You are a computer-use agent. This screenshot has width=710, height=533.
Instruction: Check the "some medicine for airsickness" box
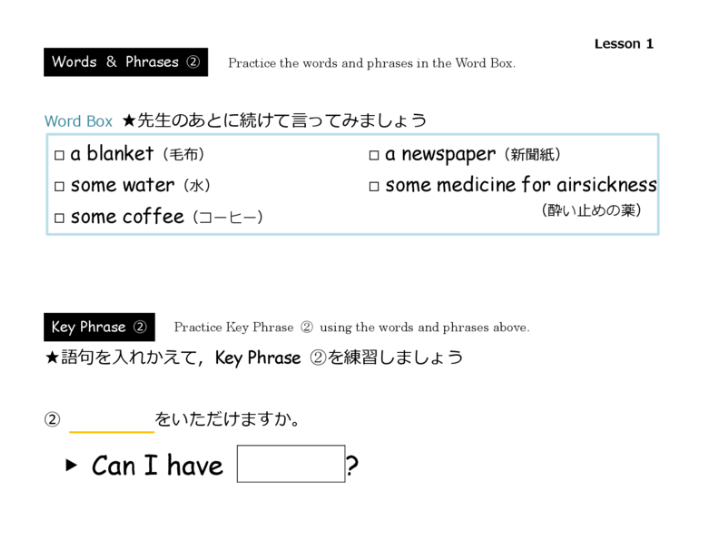click(374, 187)
